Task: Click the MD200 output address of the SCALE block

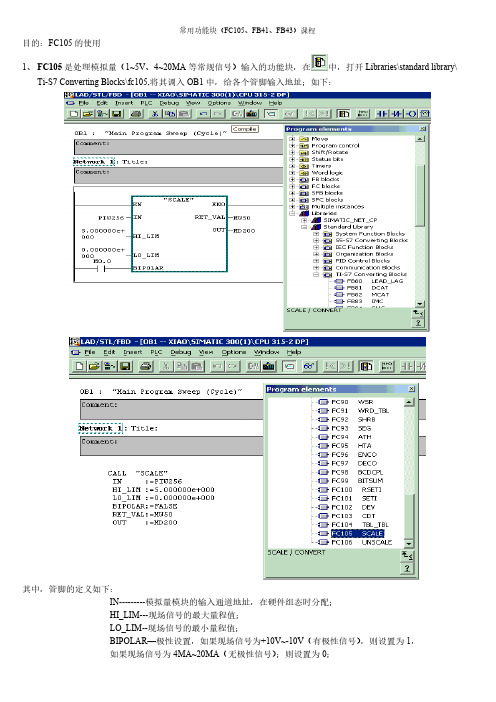Action: click(244, 231)
